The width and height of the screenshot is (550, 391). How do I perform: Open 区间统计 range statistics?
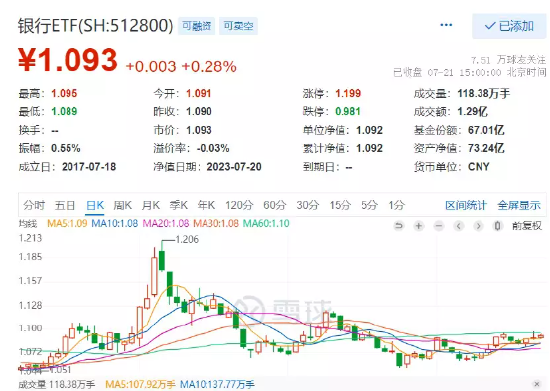pyautogui.click(x=466, y=205)
